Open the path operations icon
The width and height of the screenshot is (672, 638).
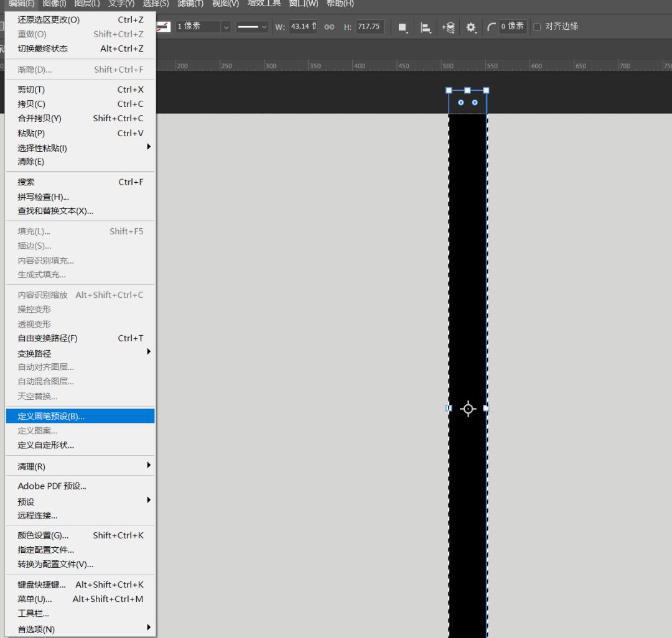pos(403,27)
